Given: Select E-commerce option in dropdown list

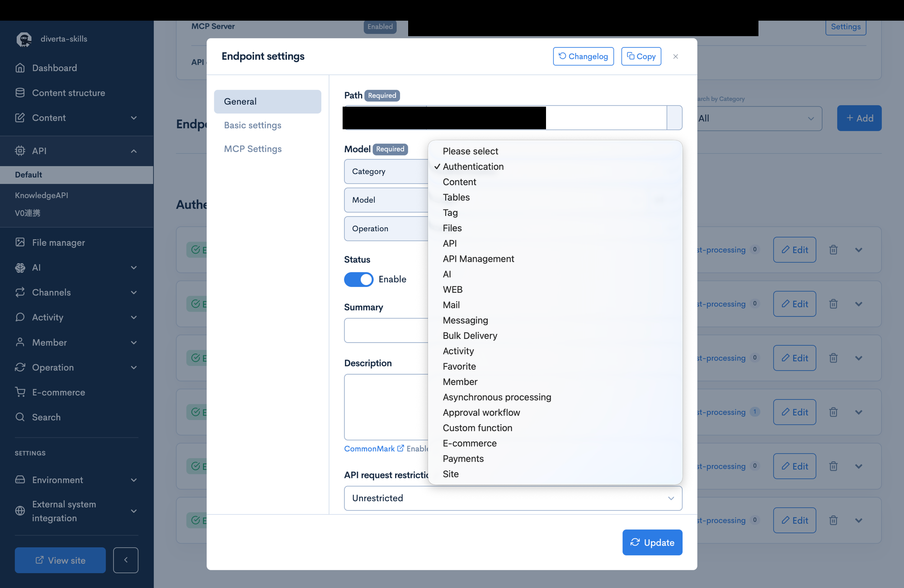Looking at the screenshot, I should point(470,443).
